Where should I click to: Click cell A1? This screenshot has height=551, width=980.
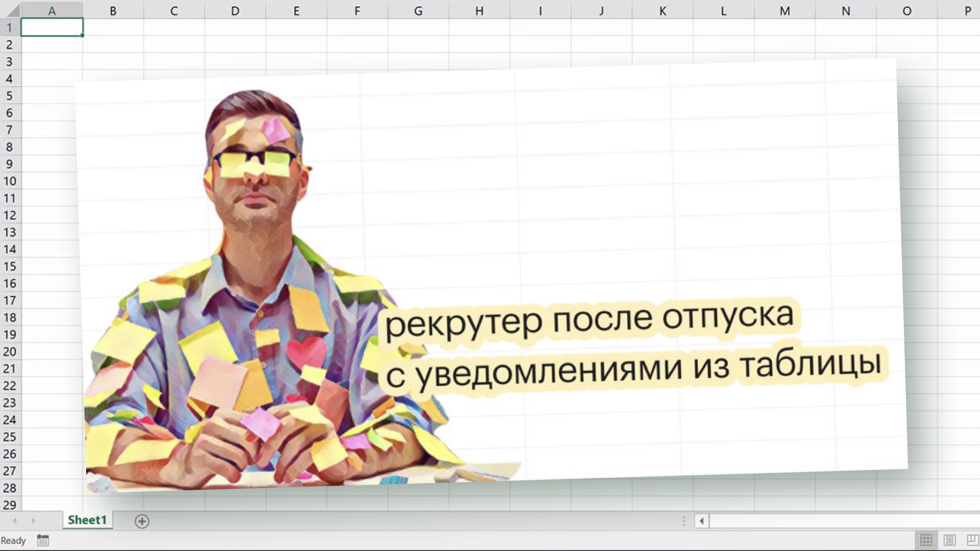(x=52, y=27)
